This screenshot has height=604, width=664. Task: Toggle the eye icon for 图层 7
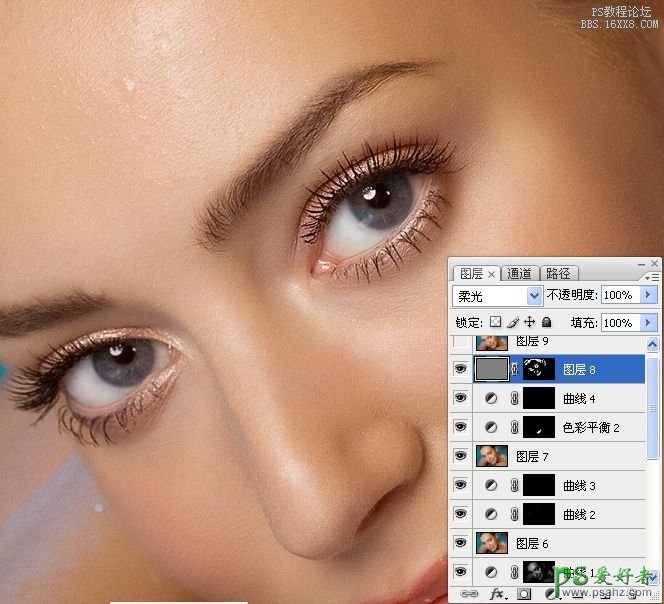click(460, 456)
